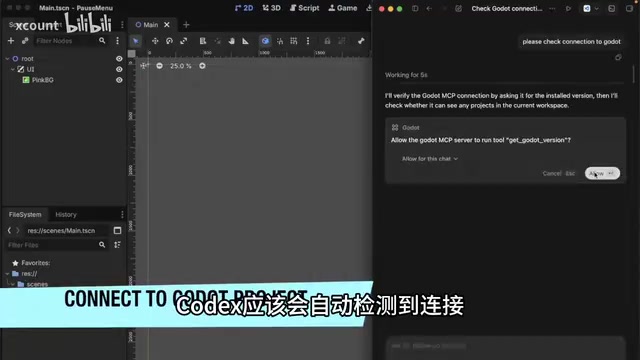640x360 pixels.
Task: Open the 'Allow for this chat' dropdown
Action: [x=430, y=159]
